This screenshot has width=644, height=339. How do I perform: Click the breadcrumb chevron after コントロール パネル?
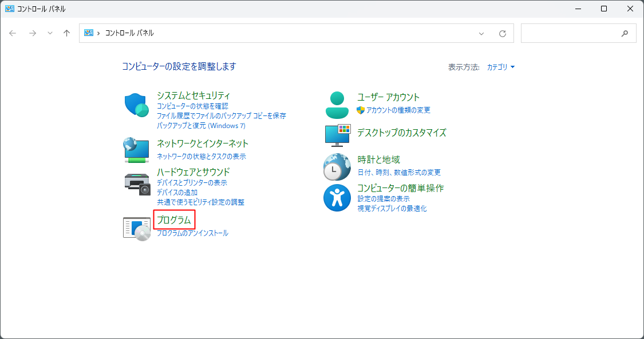(98, 33)
